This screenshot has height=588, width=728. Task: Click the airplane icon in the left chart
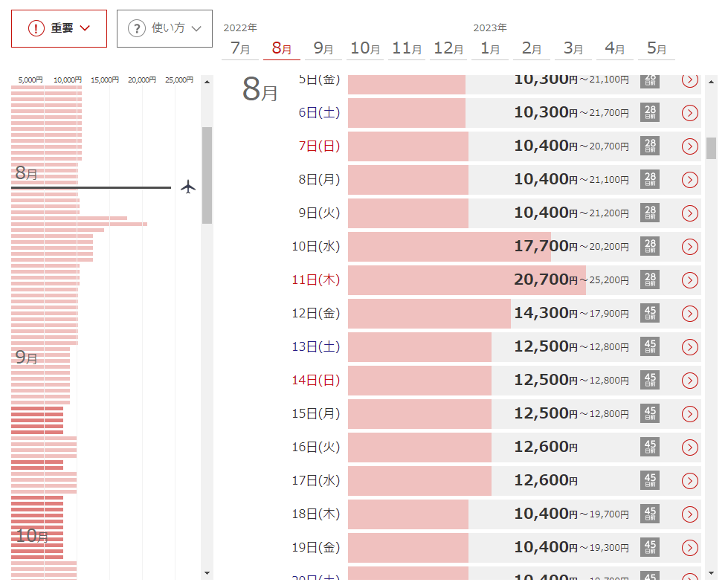coord(188,187)
